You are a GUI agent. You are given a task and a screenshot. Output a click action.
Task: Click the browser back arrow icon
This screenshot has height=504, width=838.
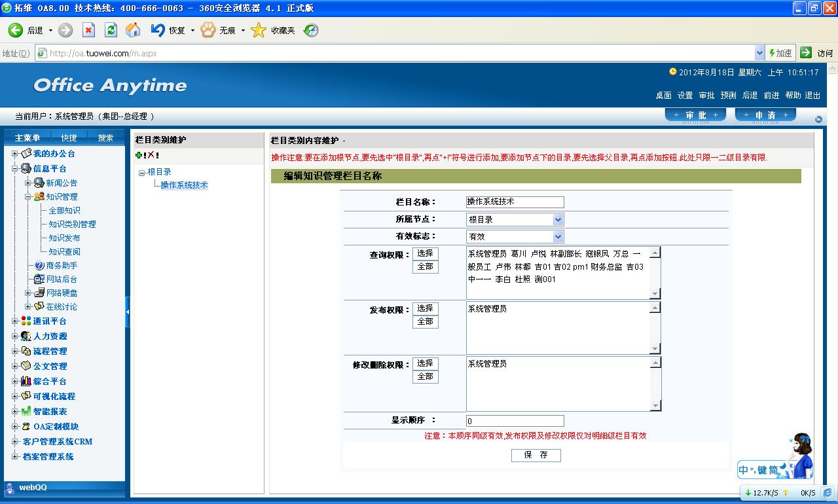pos(16,30)
